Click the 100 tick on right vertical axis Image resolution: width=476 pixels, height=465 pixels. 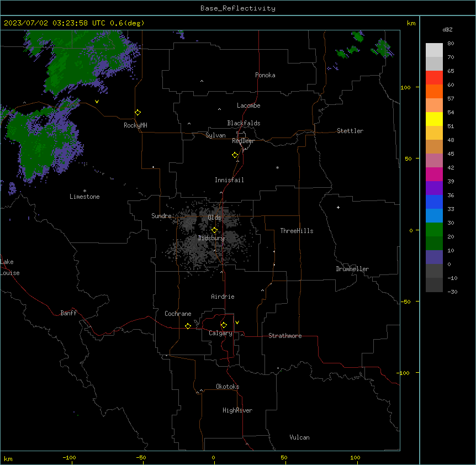tap(405, 87)
